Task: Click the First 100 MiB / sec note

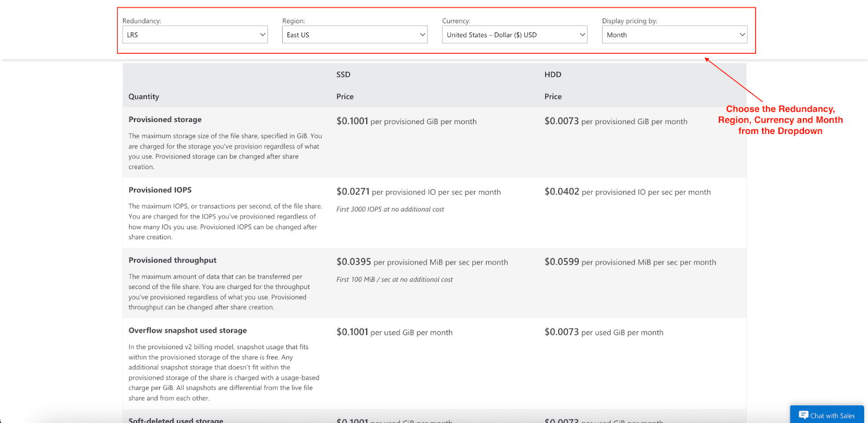Action: tap(394, 280)
